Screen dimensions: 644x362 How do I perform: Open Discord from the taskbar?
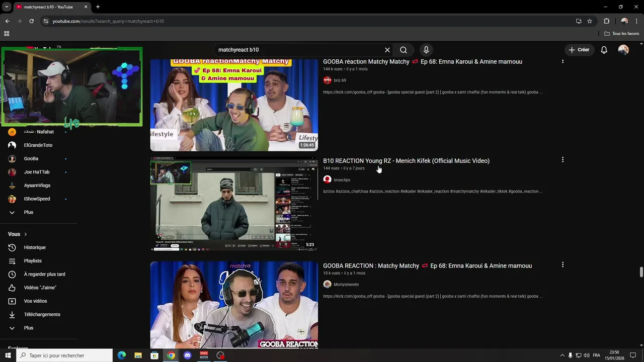tap(188, 355)
